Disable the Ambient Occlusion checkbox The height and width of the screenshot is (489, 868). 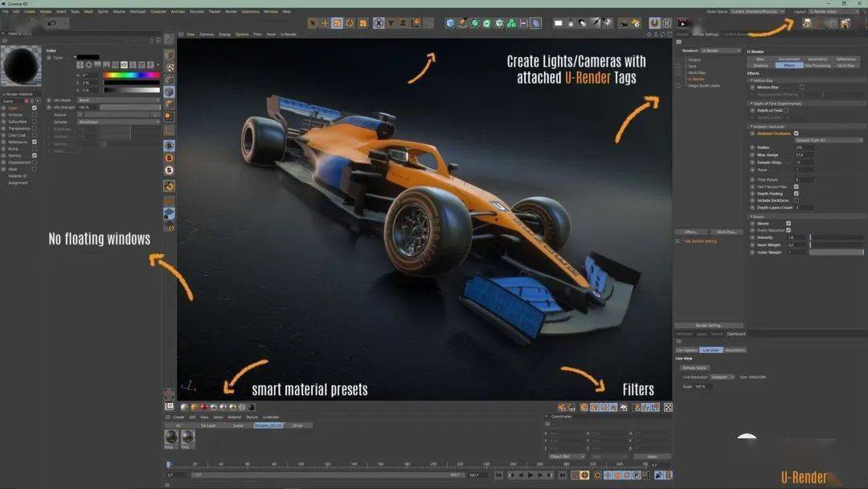796,134
